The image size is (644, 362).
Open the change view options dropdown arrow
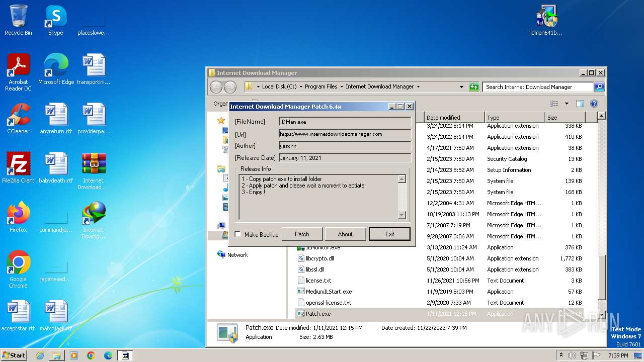coord(567,104)
